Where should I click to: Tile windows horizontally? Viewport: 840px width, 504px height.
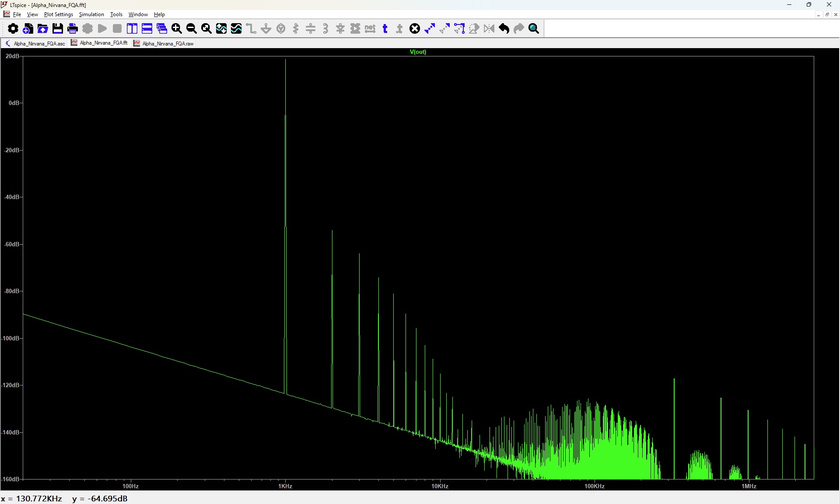pyautogui.click(x=147, y=29)
